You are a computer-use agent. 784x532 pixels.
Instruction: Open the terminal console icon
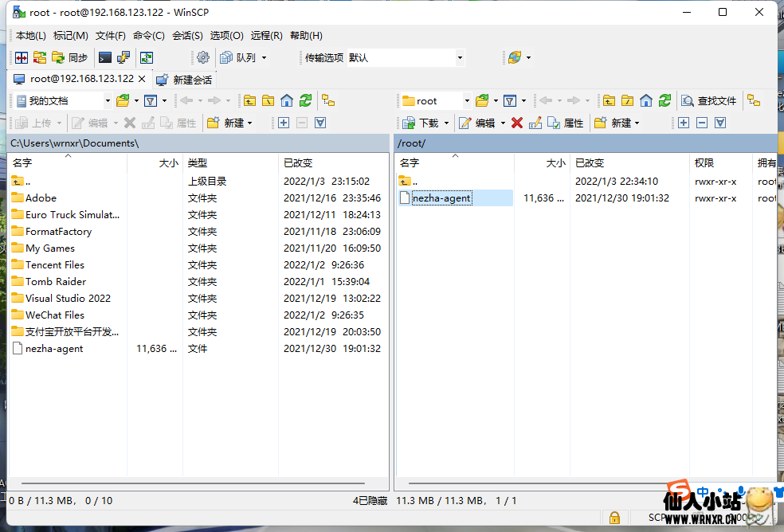pyautogui.click(x=105, y=58)
